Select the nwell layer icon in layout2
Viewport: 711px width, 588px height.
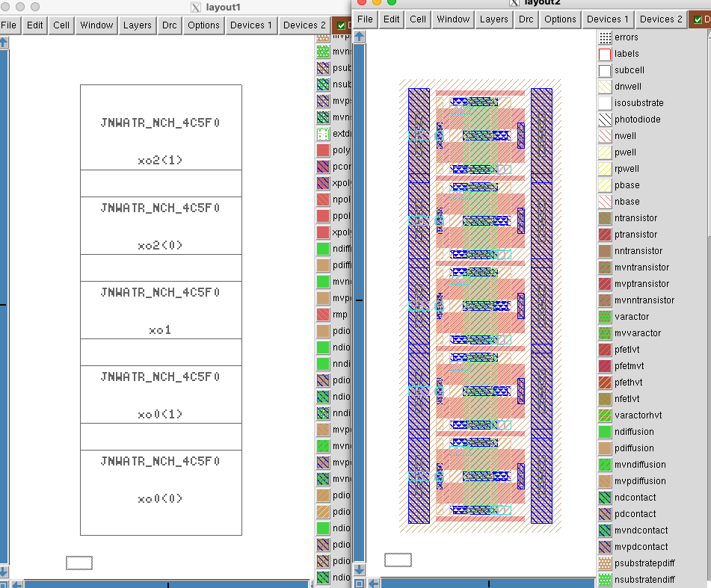click(x=605, y=136)
